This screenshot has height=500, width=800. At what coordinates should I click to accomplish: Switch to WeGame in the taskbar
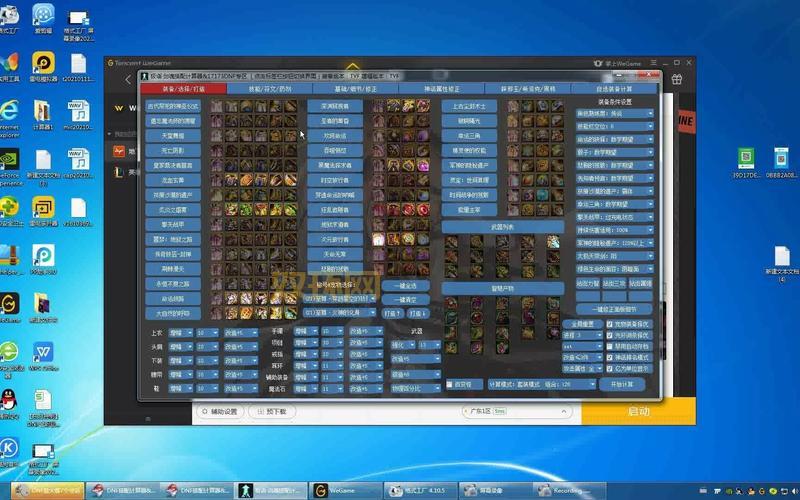click(335, 490)
